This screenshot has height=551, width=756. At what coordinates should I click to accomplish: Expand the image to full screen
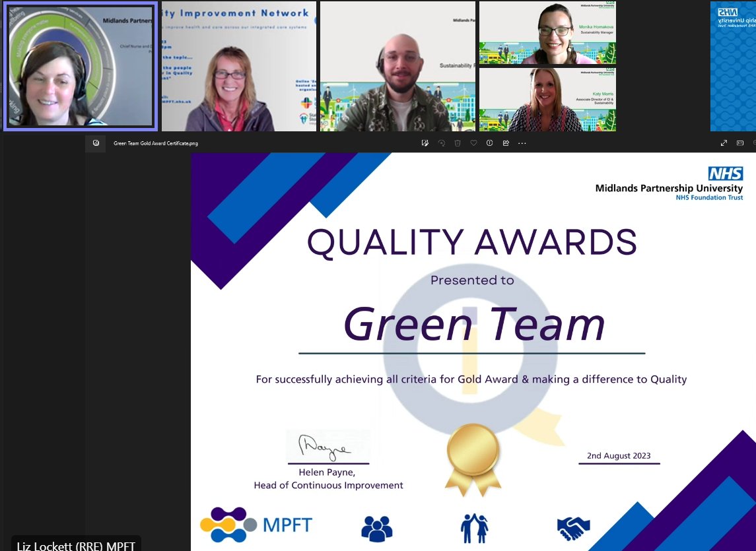[724, 142]
